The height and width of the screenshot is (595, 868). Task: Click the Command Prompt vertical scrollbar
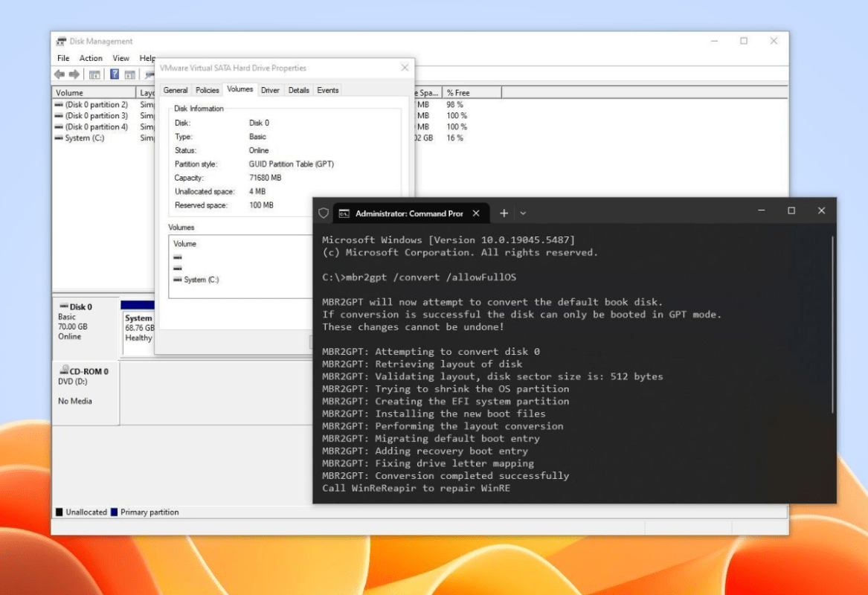[x=832, y=325]
